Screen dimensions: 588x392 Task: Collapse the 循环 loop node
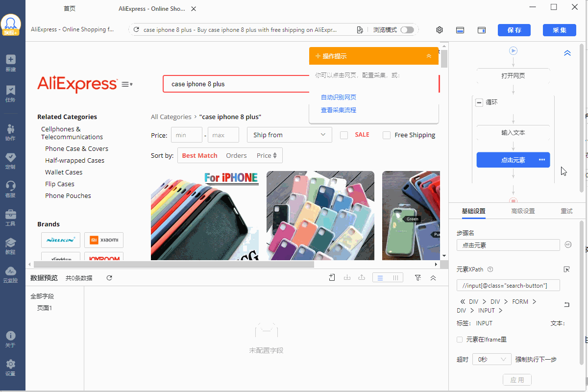tap(479, 102)
